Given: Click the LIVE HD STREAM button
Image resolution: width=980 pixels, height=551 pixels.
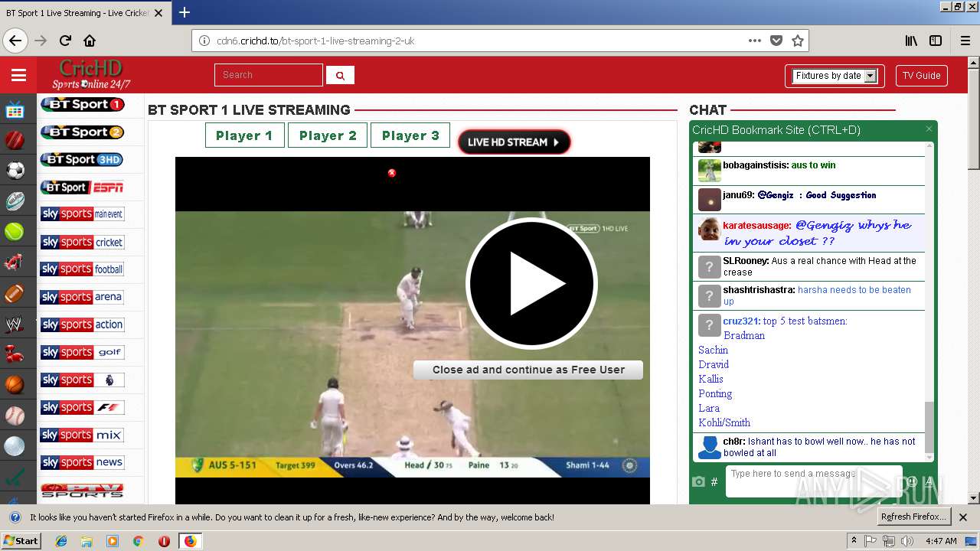Looking at the screenshot, I should coord(514,142).
